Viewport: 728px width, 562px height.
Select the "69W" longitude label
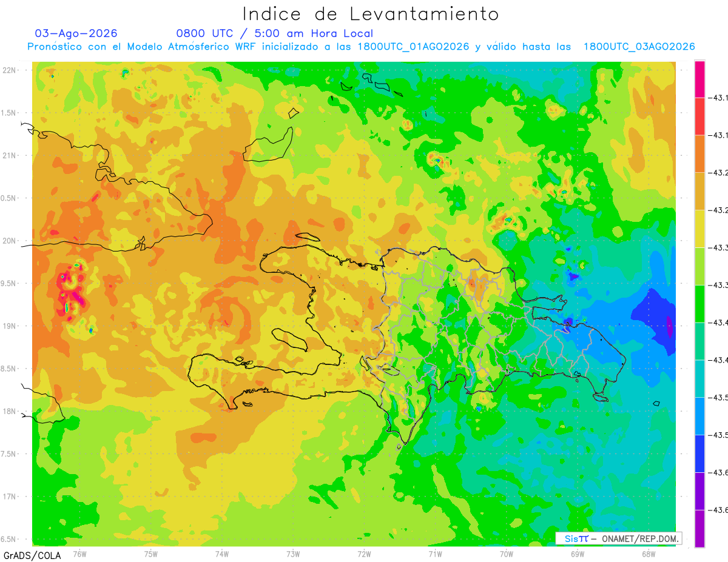coord(578,554)
